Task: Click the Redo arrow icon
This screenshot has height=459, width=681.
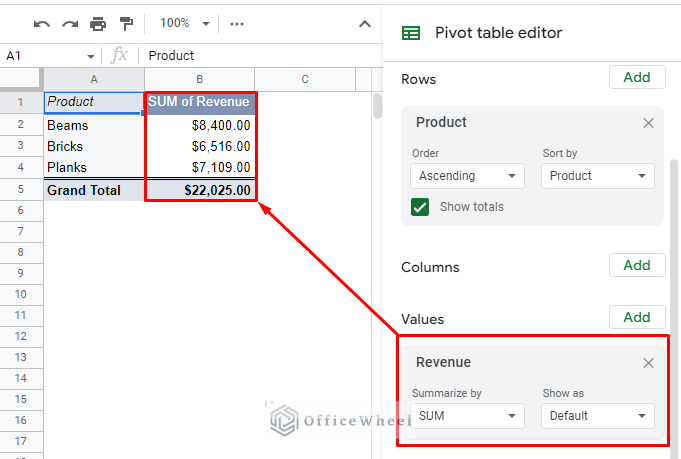Action: tap(70, 24)
